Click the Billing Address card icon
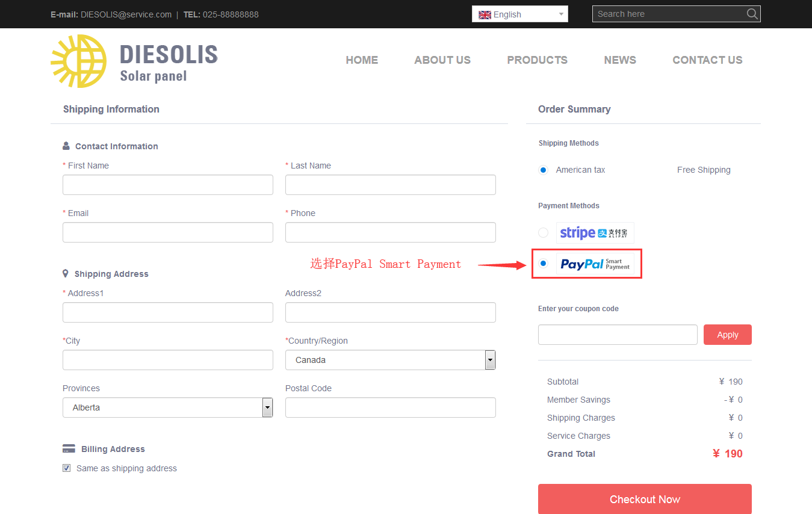This screenshot has height=514, width=812. (69, 449)
